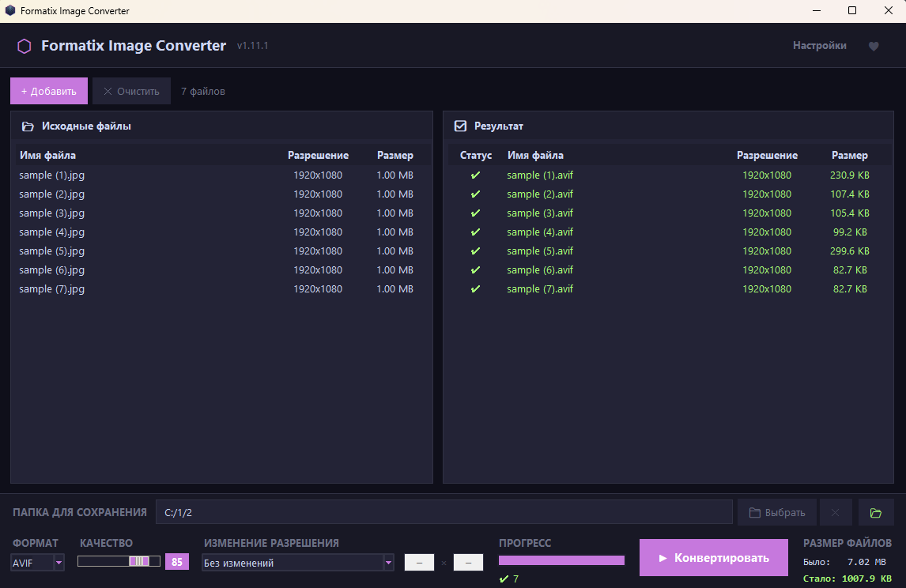Select result file sample (5).avif
Viewport: 906px width, 588px height.
pos(669,251)
